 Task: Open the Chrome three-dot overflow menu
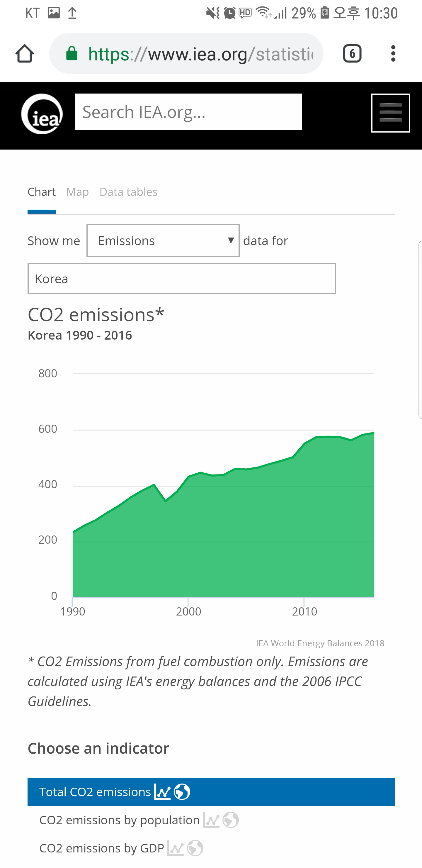393,54
